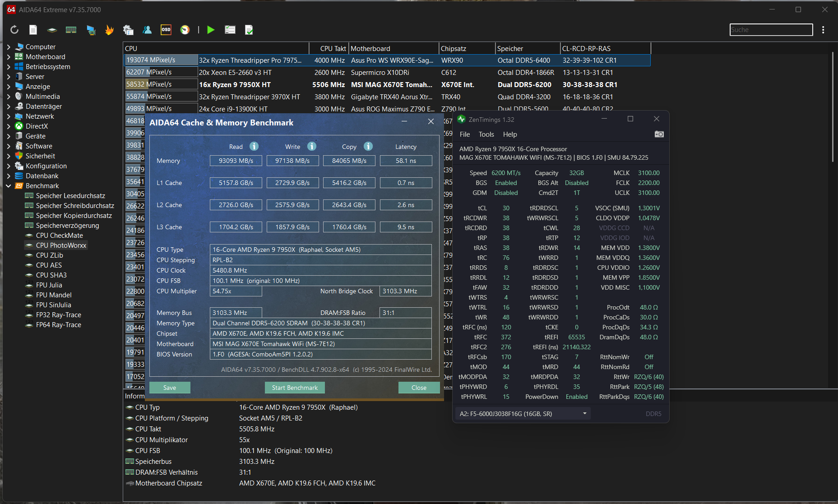The image size is (838, 504).
Task: Expand the Geräte tree node
Action: [8, 136]
